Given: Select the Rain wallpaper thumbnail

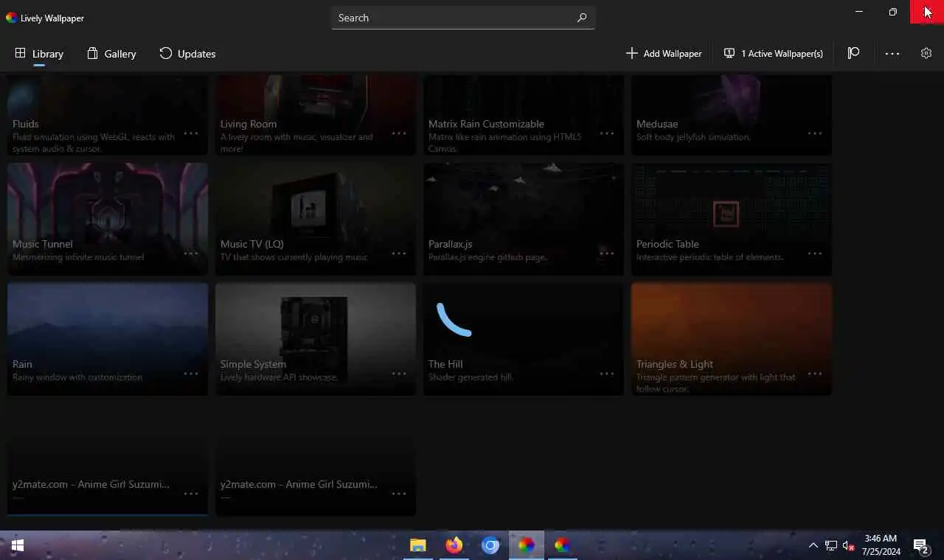Looking at the screenshot, I should [108, 339].
